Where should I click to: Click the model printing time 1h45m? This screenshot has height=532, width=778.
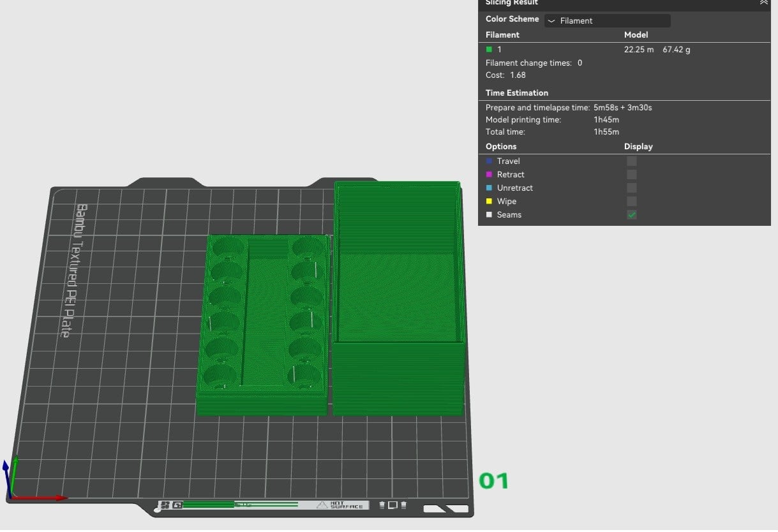click(606, 120)
